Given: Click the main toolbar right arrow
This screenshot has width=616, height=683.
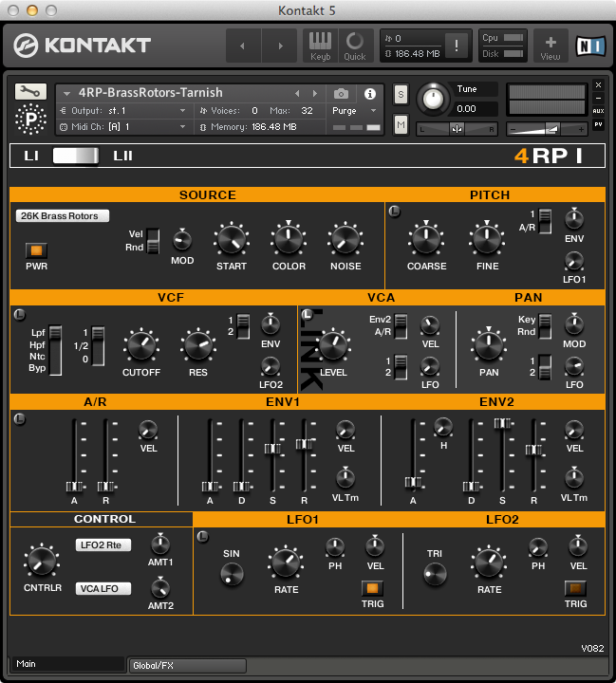Looking at the screenshot, I should [x=280, y=46].
